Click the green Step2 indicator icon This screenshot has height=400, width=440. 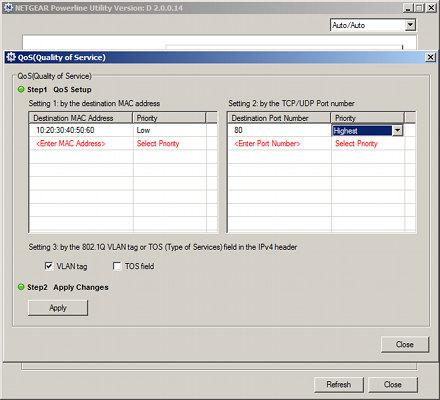(x=21, y=287)
